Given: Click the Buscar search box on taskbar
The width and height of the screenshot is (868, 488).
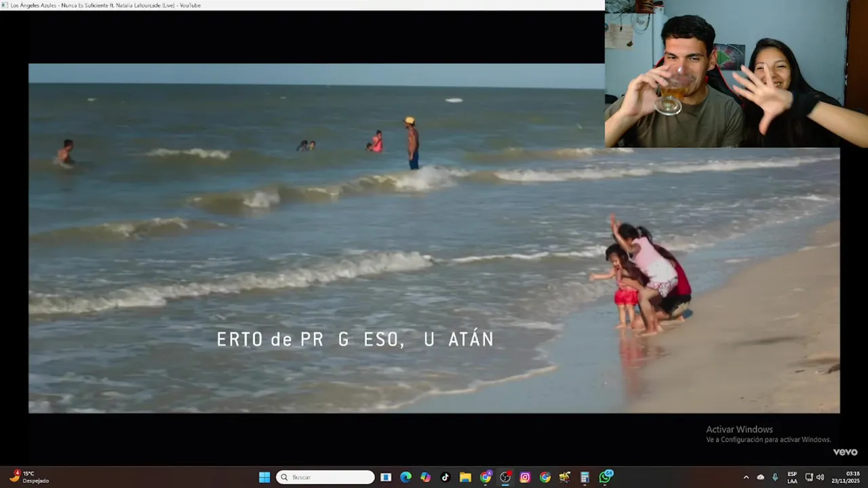Looking at the screenshot, I should click(325, 477).
